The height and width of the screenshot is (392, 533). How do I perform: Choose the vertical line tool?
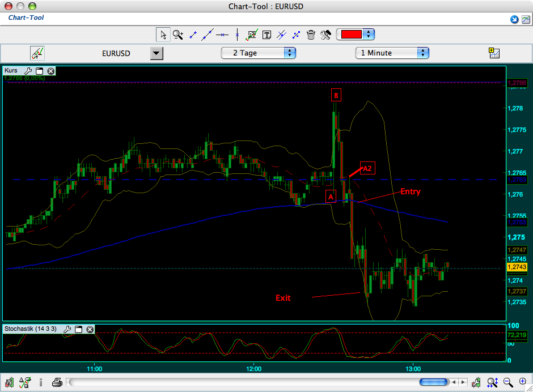tap(237, 35)
